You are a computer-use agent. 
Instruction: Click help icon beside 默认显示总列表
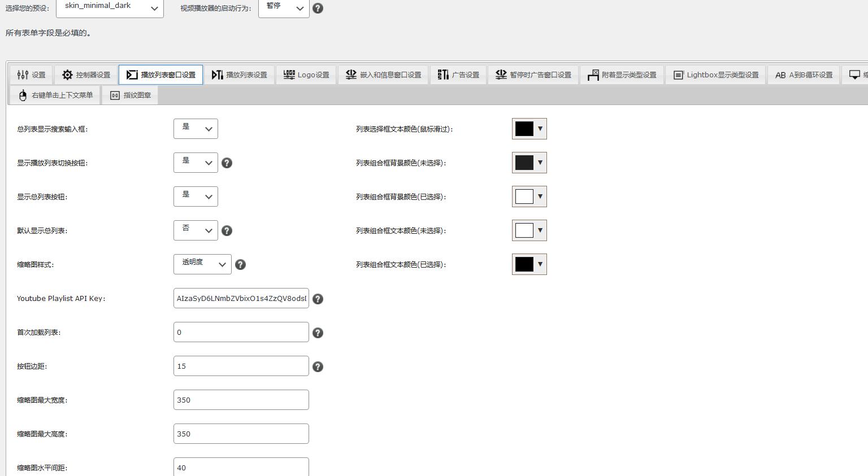coord(227,231)
